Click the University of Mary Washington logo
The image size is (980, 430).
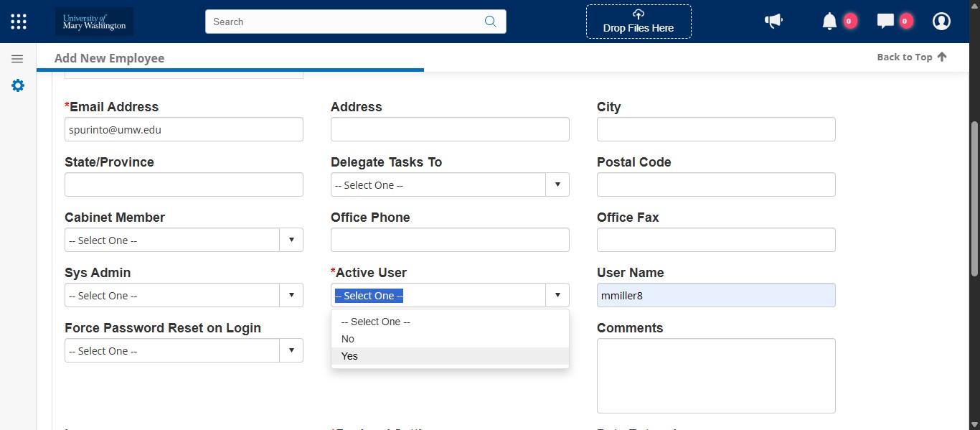click(93, 21)
